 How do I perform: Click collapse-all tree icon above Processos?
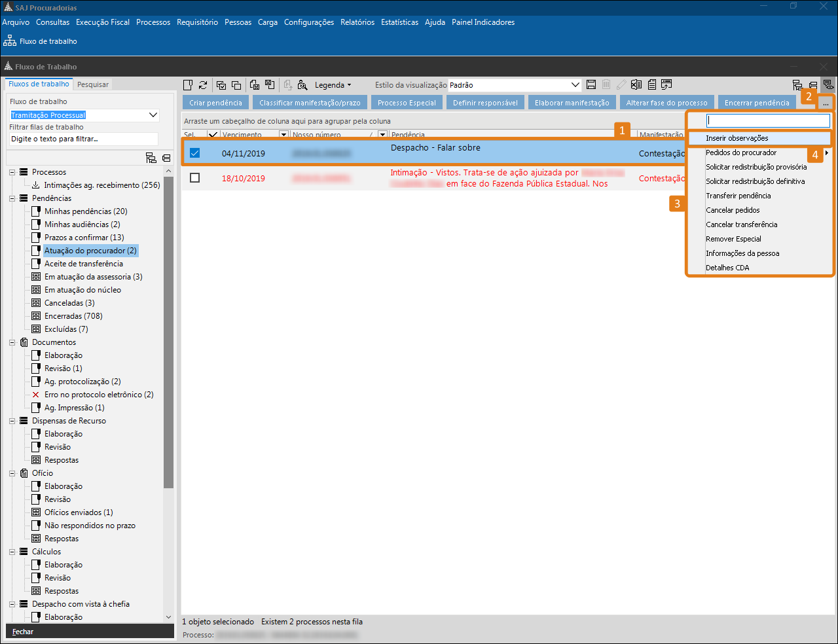(166, 158)
